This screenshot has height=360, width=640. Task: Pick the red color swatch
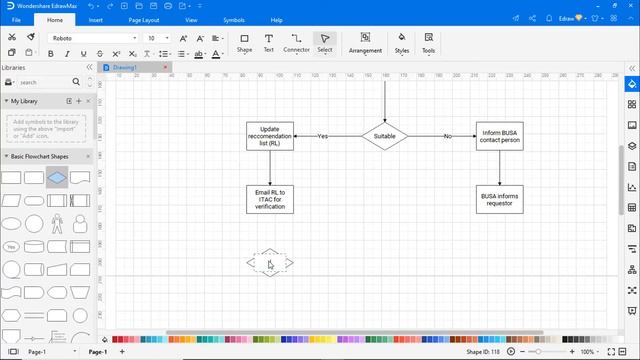pyautogui.click(x=115, y=340)
